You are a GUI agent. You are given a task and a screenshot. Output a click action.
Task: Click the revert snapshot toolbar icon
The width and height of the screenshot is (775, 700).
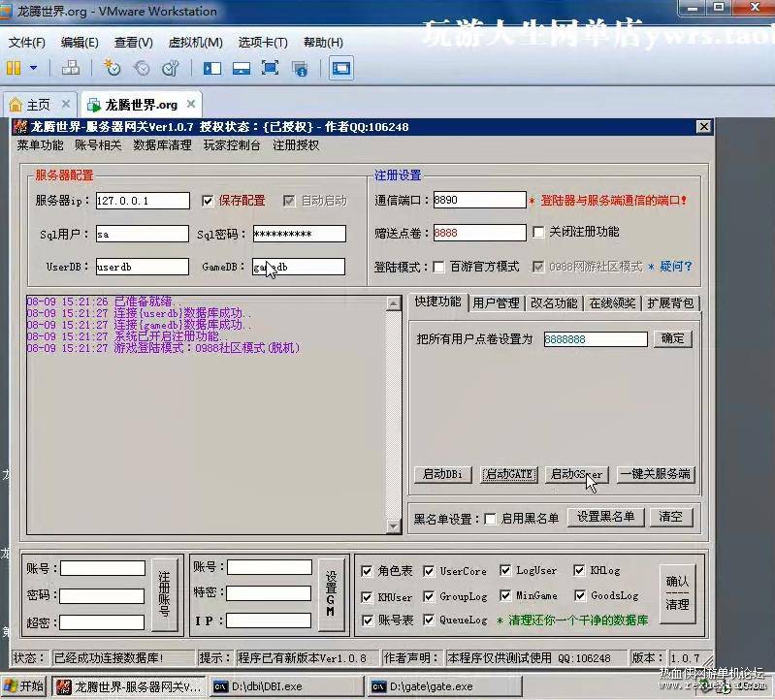(x=142, y=68)
